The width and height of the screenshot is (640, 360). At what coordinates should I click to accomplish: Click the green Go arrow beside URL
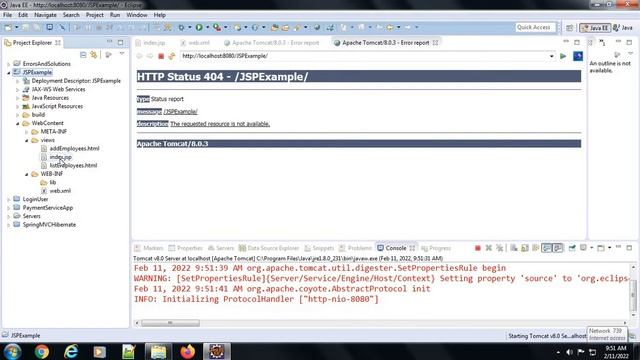click(x=563, y=56)
